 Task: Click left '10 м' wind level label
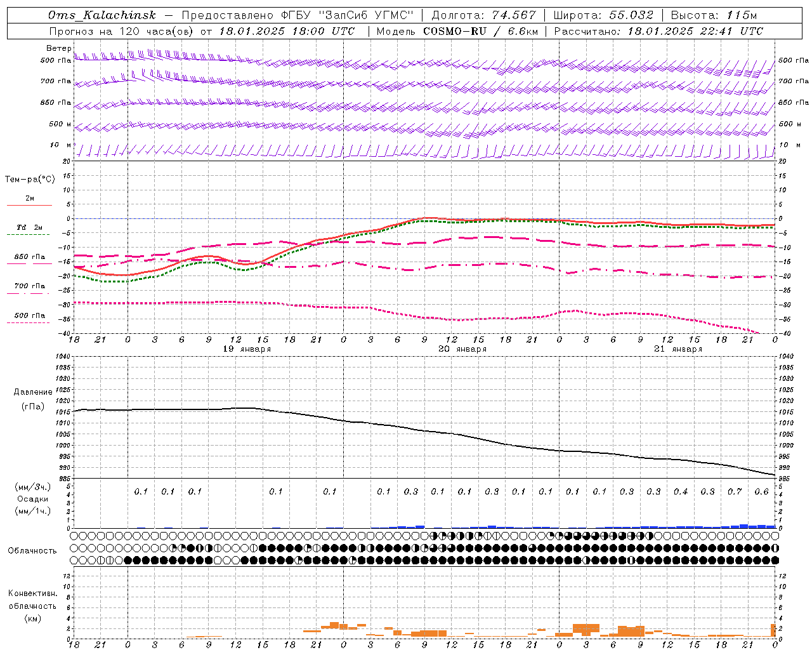pos(61,145)
